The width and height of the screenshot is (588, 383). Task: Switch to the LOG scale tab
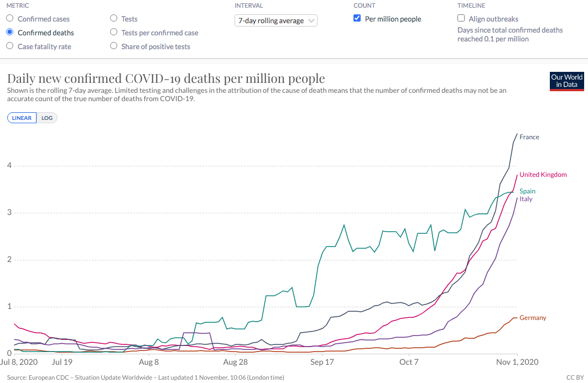(47, 118)
